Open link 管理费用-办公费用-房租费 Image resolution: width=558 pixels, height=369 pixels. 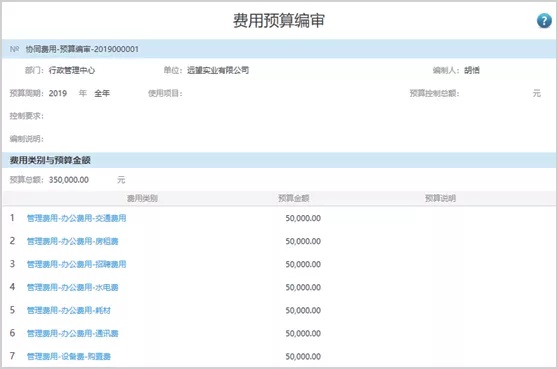tap(73, 241)
